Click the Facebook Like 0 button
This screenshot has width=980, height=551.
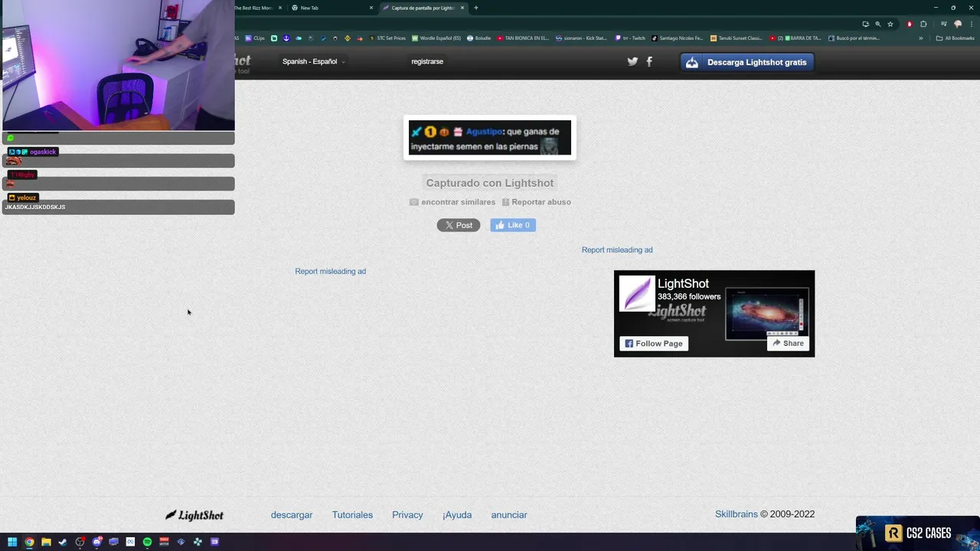pos(513,225)
